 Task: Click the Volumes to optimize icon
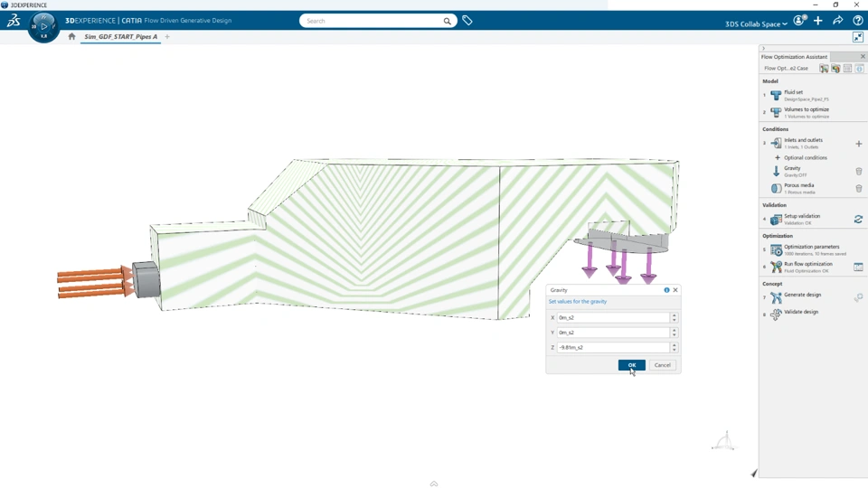point(776,112)
